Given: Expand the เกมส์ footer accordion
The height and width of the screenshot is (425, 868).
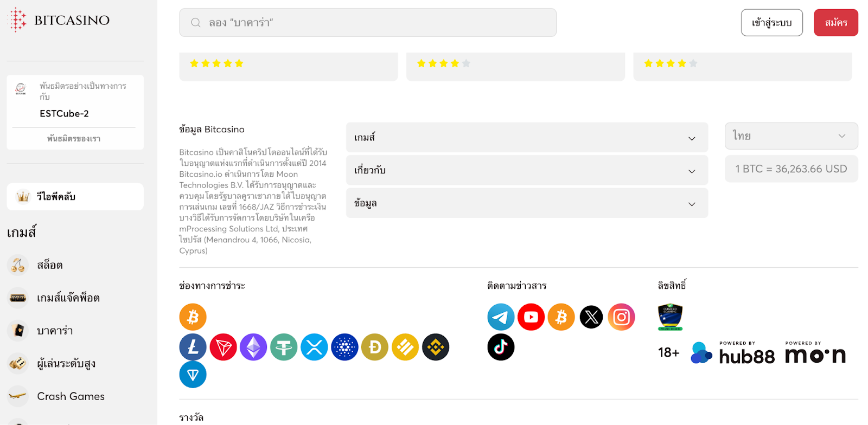Looking at the screenshot, I should point(526,138).
